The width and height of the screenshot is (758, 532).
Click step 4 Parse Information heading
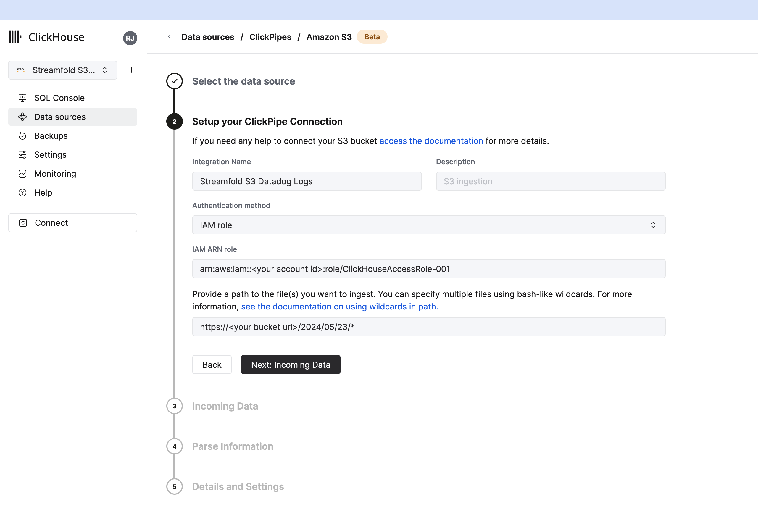[233, 446]
